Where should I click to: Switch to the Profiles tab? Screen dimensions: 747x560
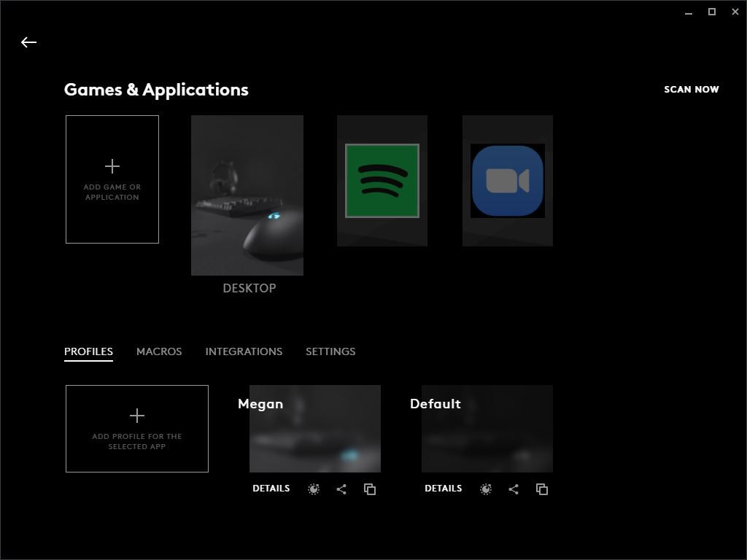click(88, 351)
